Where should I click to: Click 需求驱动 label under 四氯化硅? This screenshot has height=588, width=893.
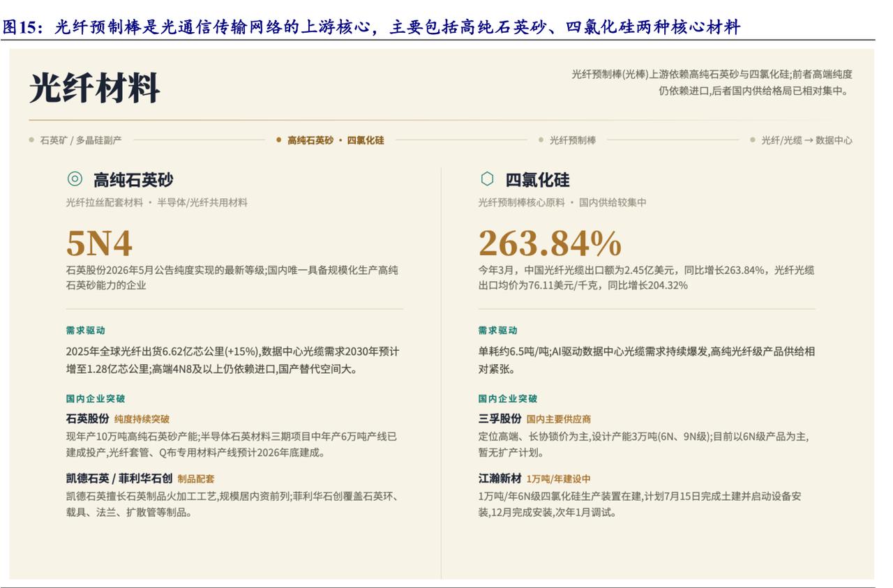498,330
